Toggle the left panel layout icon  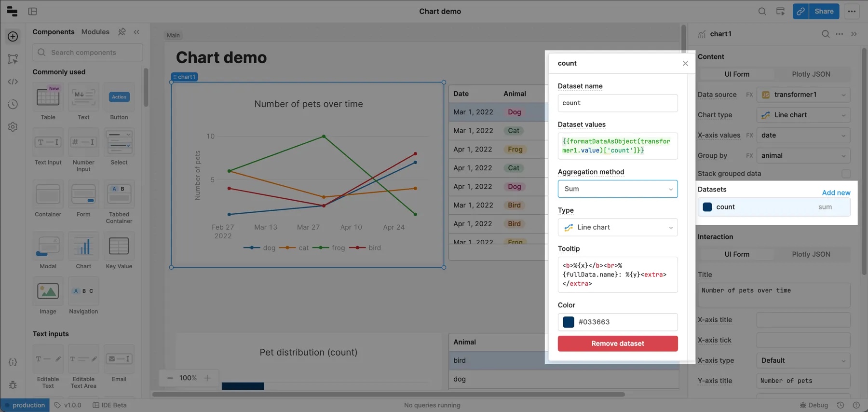pyautogui.click(x=33, y=11)
